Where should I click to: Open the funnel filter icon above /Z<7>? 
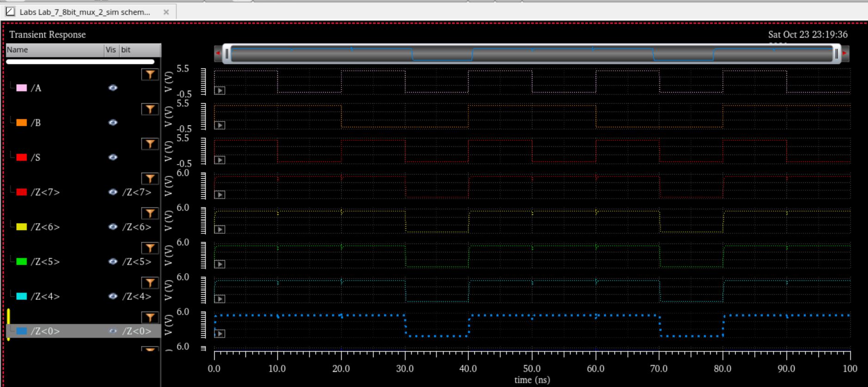click(x=150, y=179)
